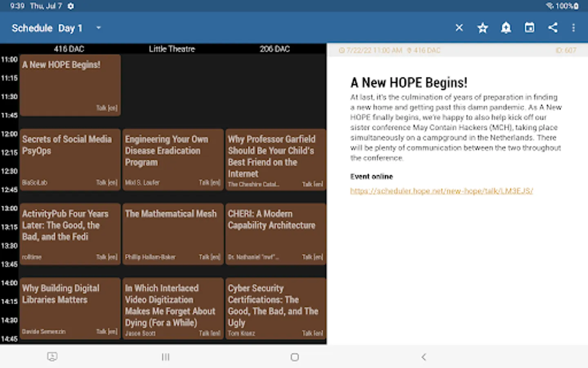
Task: Tap the Wi-Fi icon in status bar
Action: pyautogui.click(x=550, y=6)
